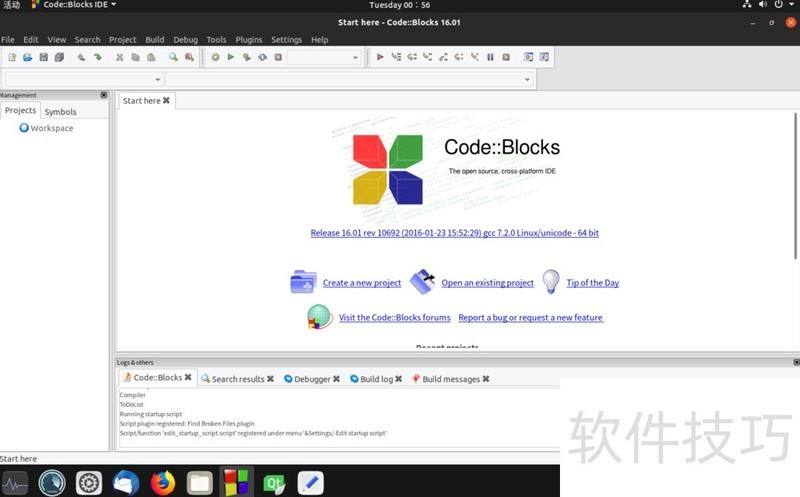Image resolution: width=800 pixels, height=497 pixels.
Task: Click the Step into instruction icon
Action: (474, 57)
